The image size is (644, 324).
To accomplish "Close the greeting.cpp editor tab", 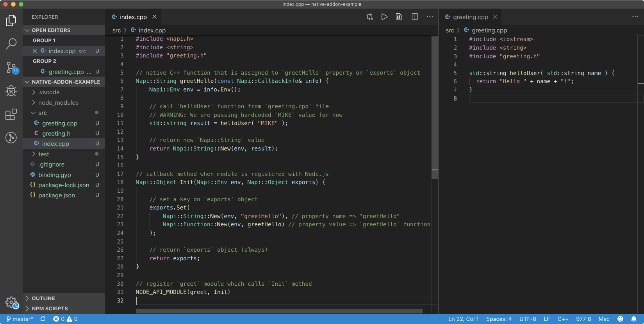I will click(x=495, y=17).
